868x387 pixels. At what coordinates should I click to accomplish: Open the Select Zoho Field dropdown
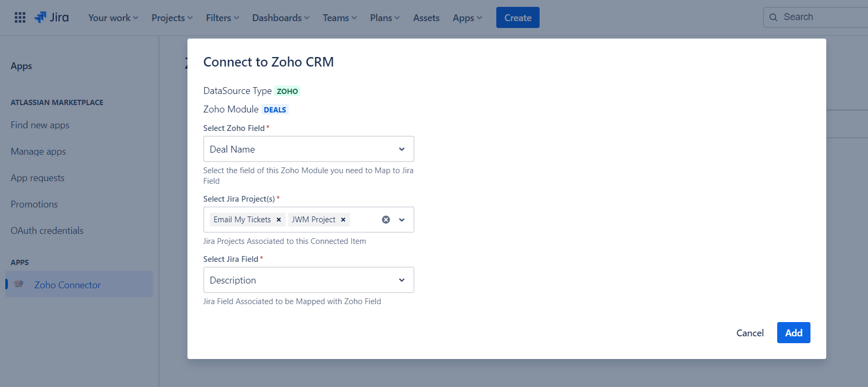point(309,149)
